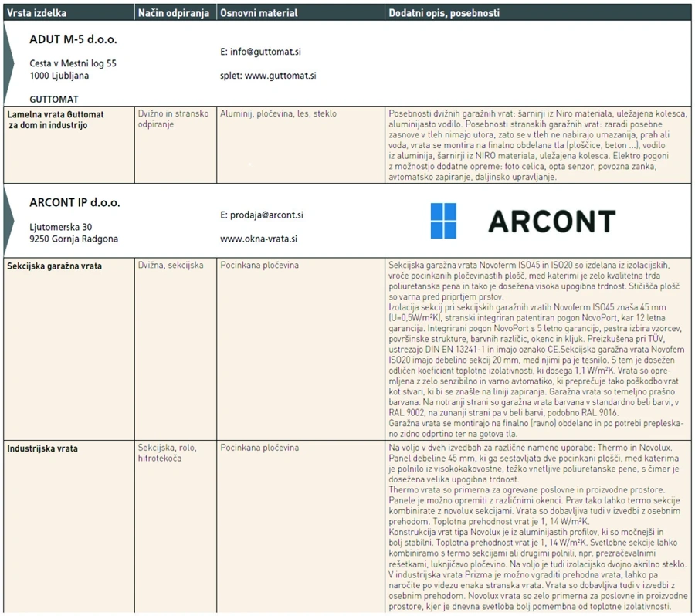Click the line starting 'V industrijska vrata Prizma'
Screen dimensions: 695x616
(523, 575)
